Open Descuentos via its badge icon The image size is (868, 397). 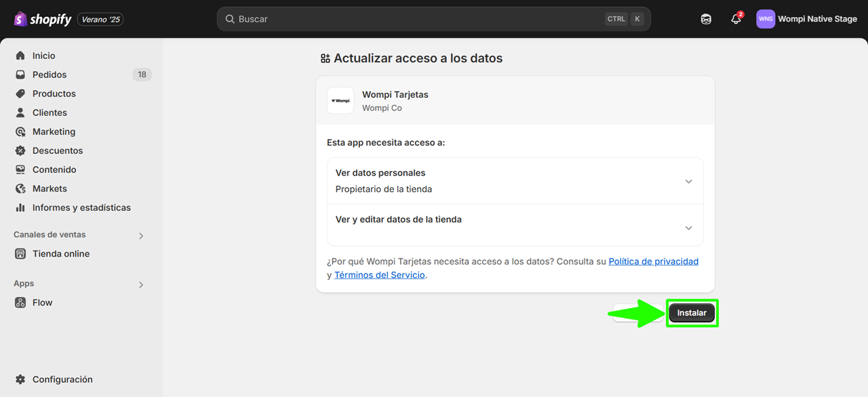tap(20, 151)
